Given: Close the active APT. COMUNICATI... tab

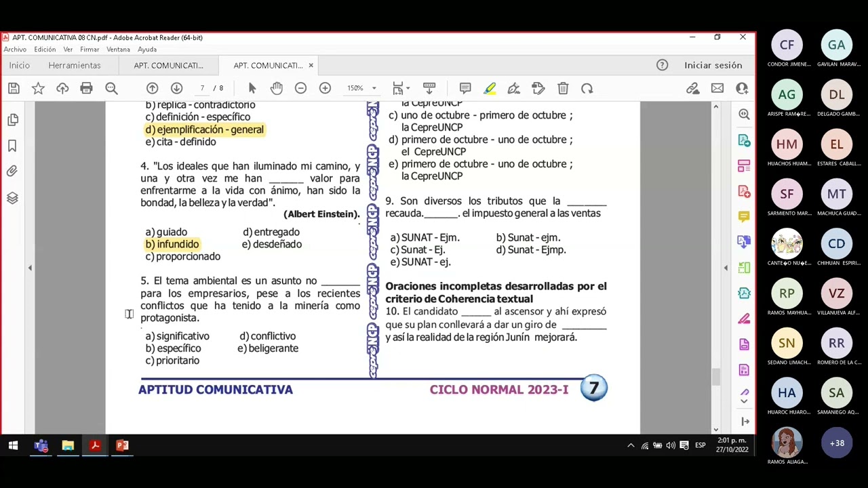Looking at the screenshot, I should pos(311,65).
